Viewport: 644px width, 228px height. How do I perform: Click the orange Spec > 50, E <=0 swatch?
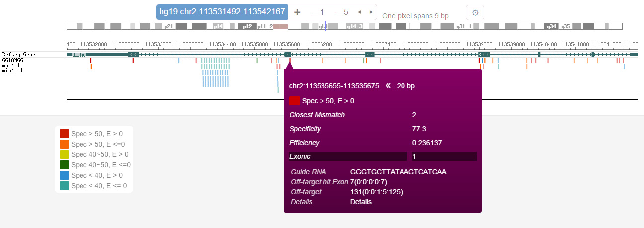(x=64, y=144)
